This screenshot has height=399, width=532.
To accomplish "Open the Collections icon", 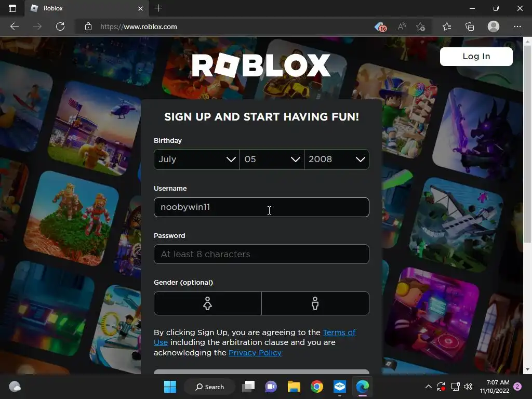I will tap(470, 26).
